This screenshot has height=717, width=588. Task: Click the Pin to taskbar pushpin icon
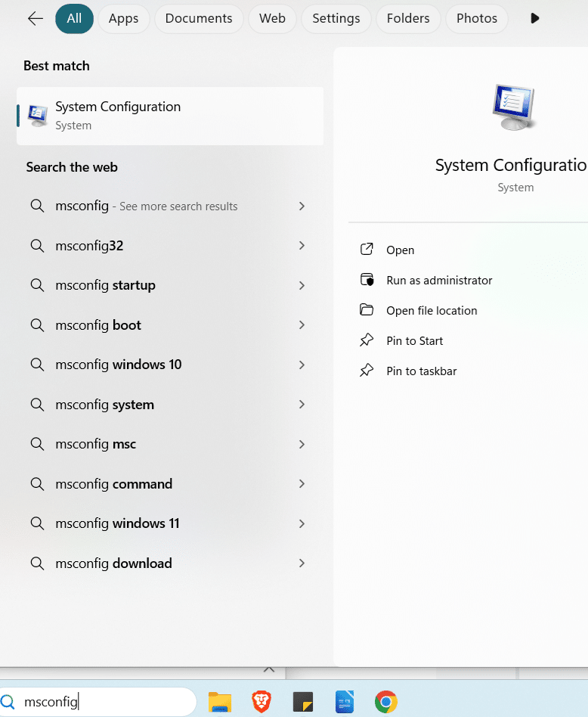click(367, 371)
